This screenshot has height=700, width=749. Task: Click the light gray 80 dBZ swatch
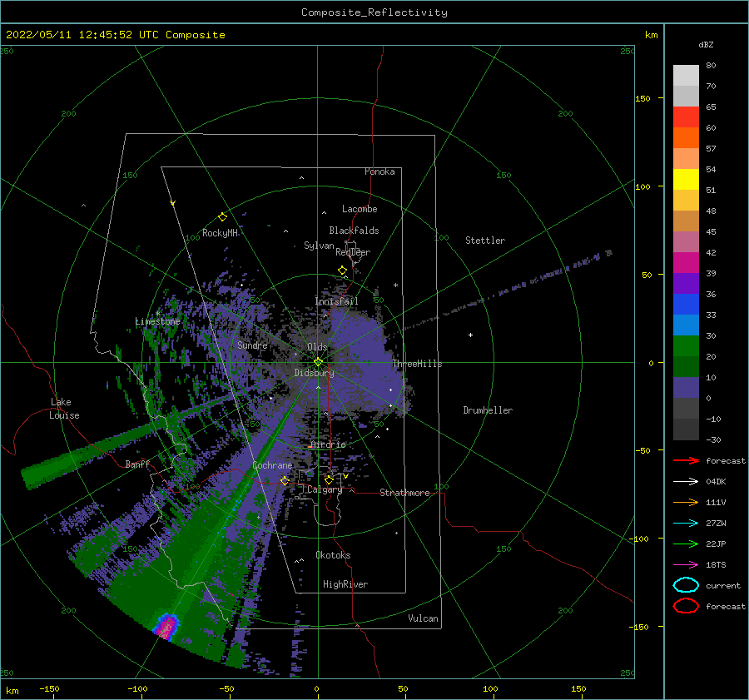[686, 75]
